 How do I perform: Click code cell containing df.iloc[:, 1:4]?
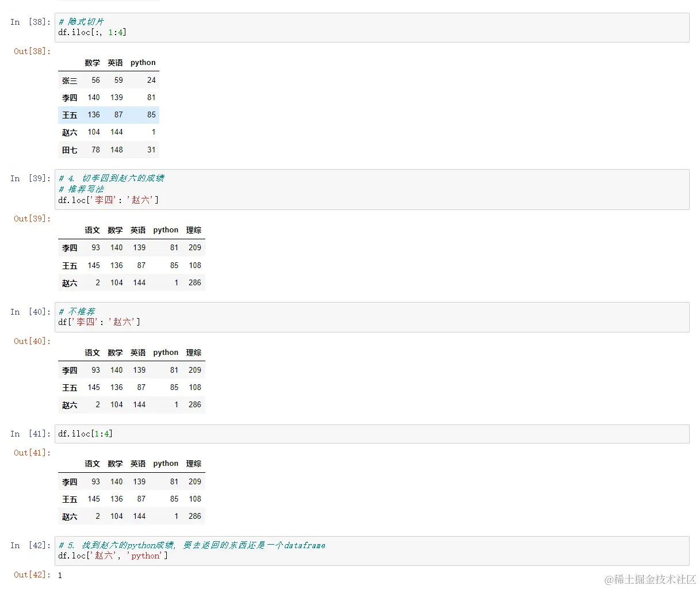[x=372, y=27]
